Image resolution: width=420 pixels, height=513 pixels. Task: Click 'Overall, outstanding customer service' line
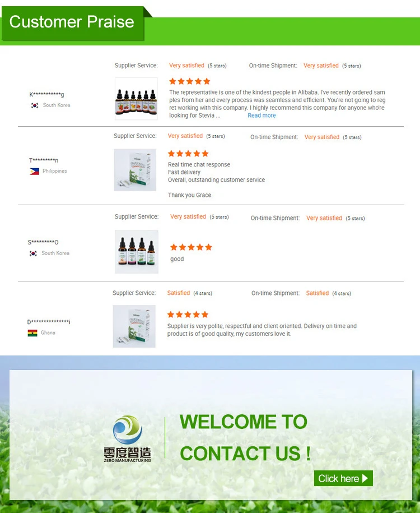pyautogui.click(x=216, y=180)
